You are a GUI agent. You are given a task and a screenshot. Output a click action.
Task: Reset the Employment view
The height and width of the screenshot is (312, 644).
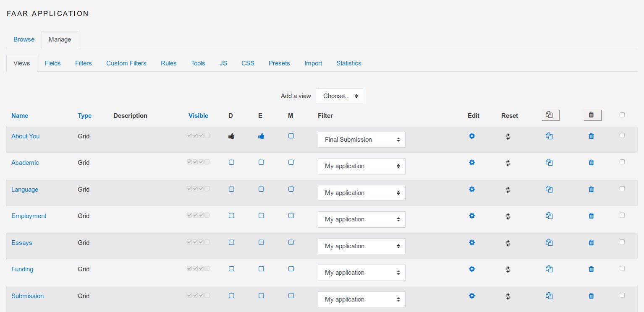(x=508, y=216)
